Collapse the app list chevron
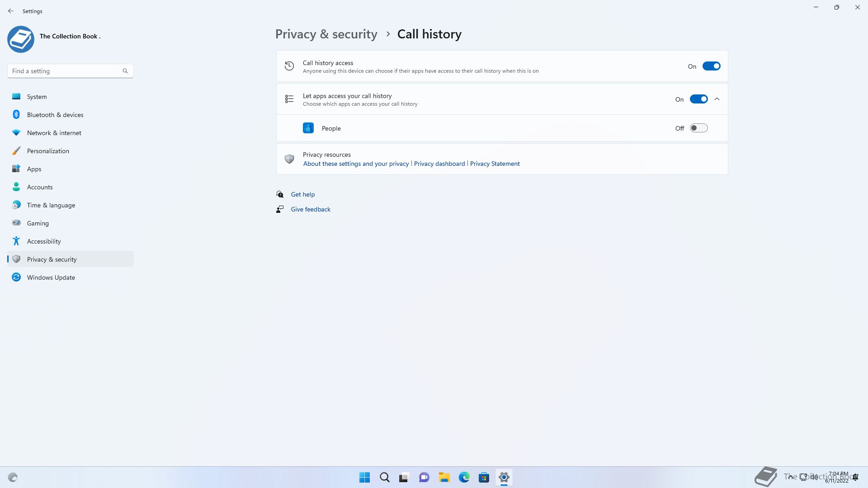The width and height of the screenshot is (868, 488). [717, 99]
